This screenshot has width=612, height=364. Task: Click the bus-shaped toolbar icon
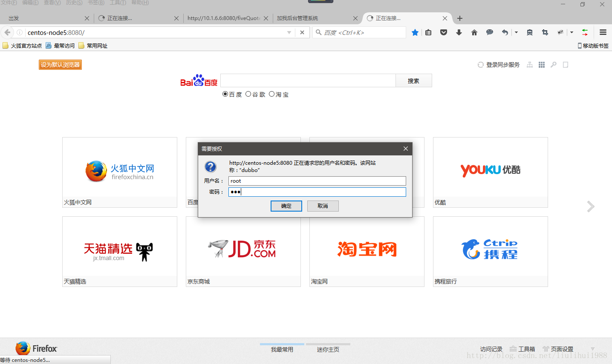click(530, 32)
